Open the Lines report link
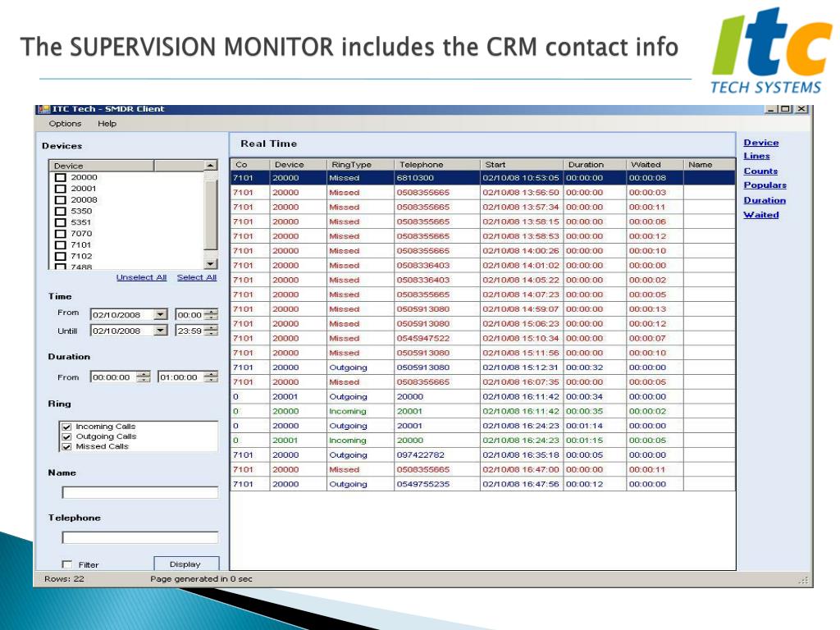 point(756,156)
